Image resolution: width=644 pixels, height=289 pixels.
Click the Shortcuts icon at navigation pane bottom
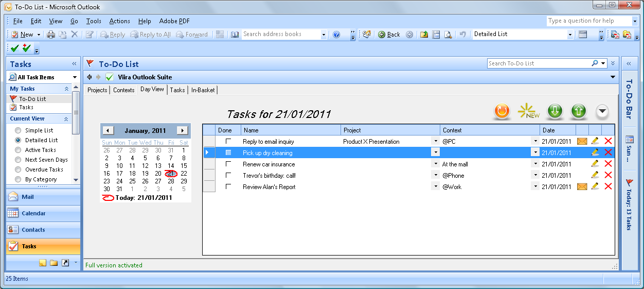coord(65,263)
